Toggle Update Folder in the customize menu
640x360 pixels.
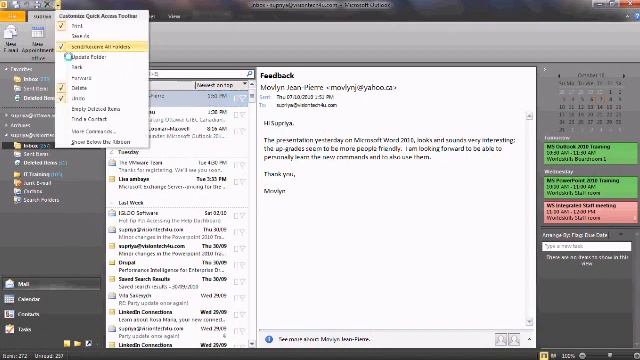102,57
